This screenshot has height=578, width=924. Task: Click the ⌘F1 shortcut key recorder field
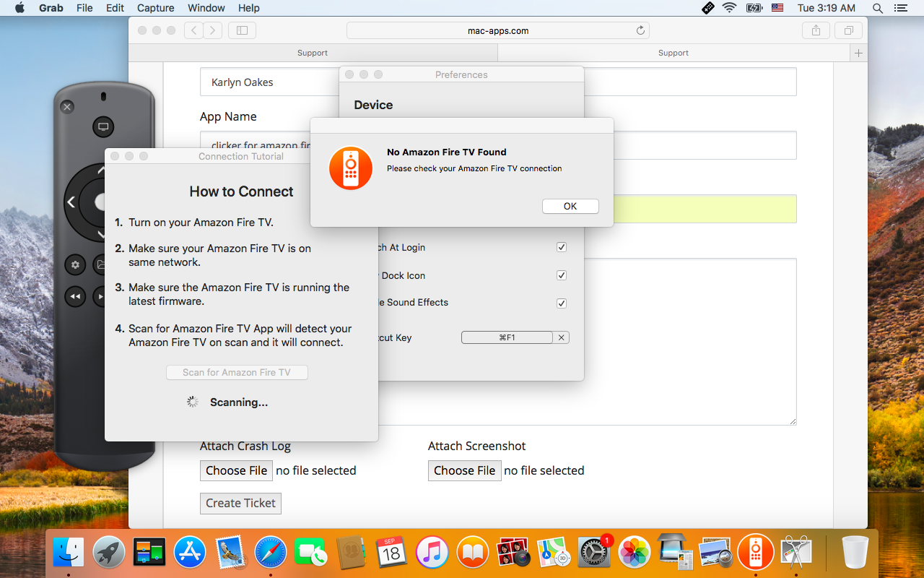(507, 337)
